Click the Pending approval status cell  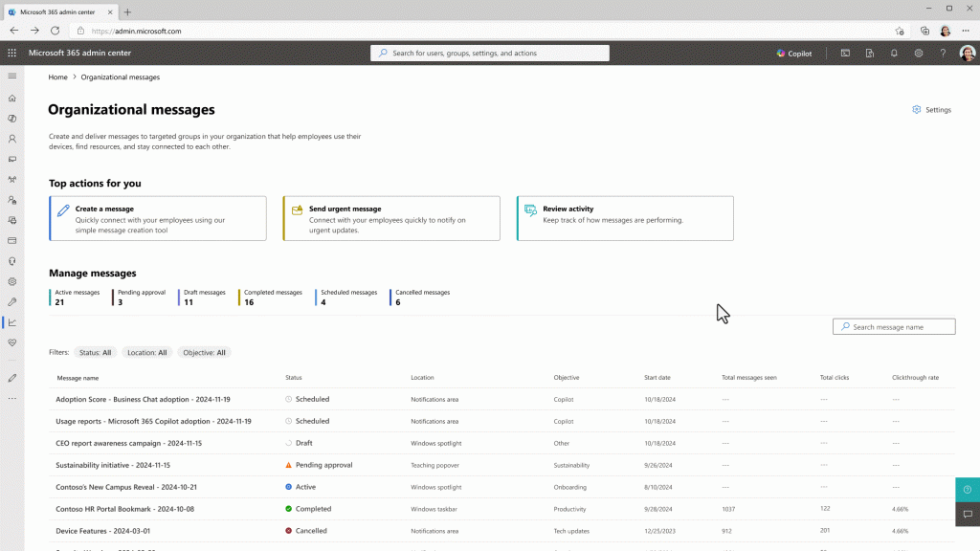(320, 466)
